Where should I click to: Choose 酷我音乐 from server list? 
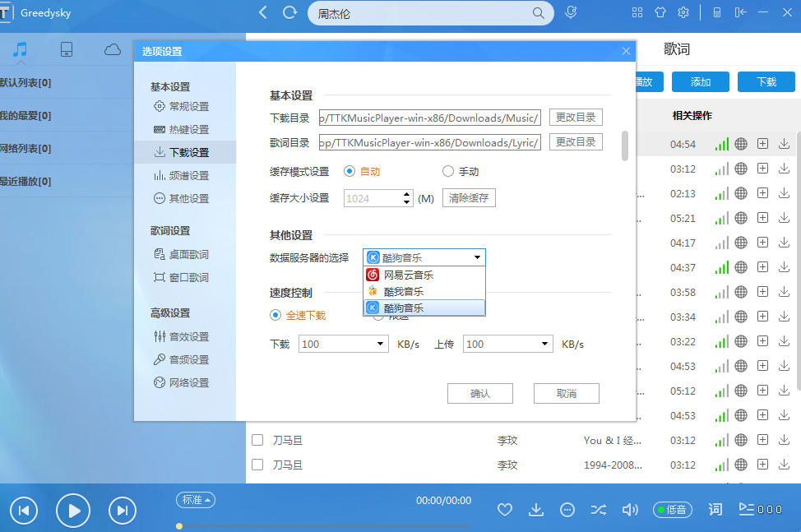point(424,292)
